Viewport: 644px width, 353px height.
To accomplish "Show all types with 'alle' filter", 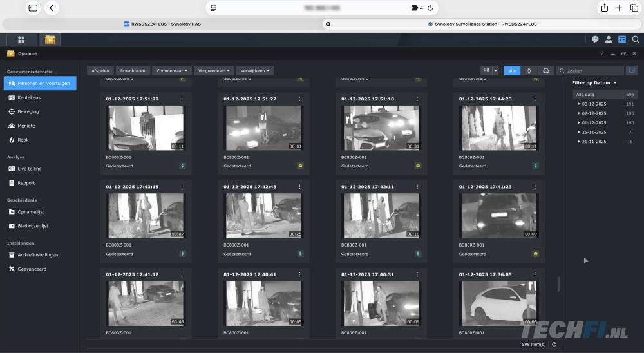I will pyautogui.click(x=512, y=71).
